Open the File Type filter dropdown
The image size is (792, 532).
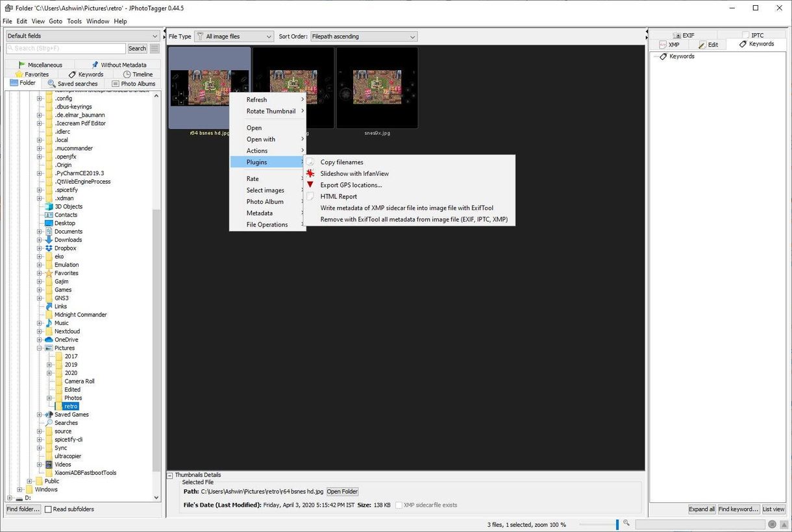click(234, 37)
